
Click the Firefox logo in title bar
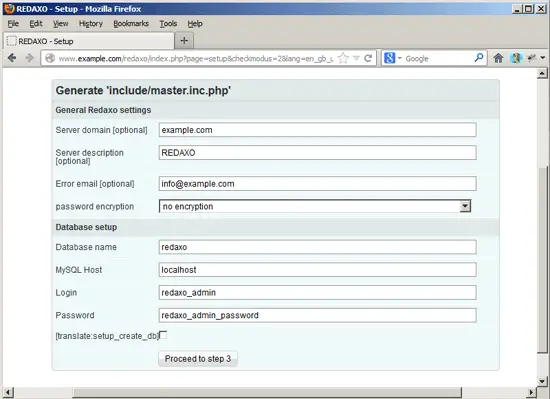tap(9, 9)
